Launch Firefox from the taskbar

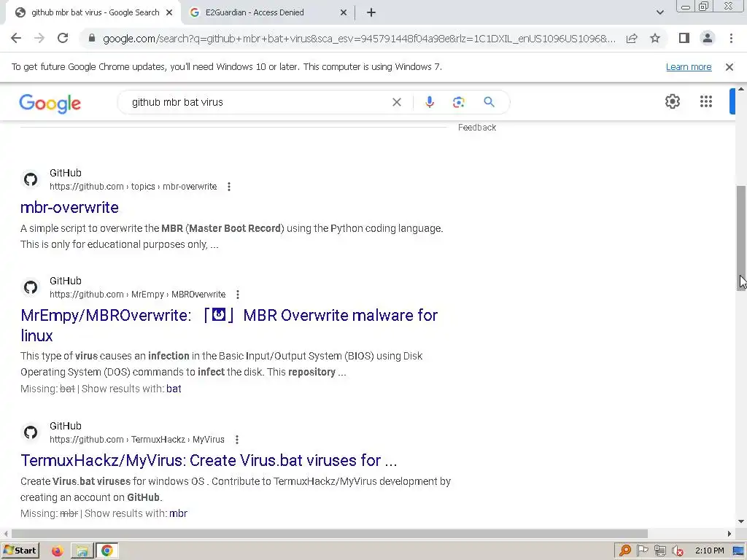[57, 551]
